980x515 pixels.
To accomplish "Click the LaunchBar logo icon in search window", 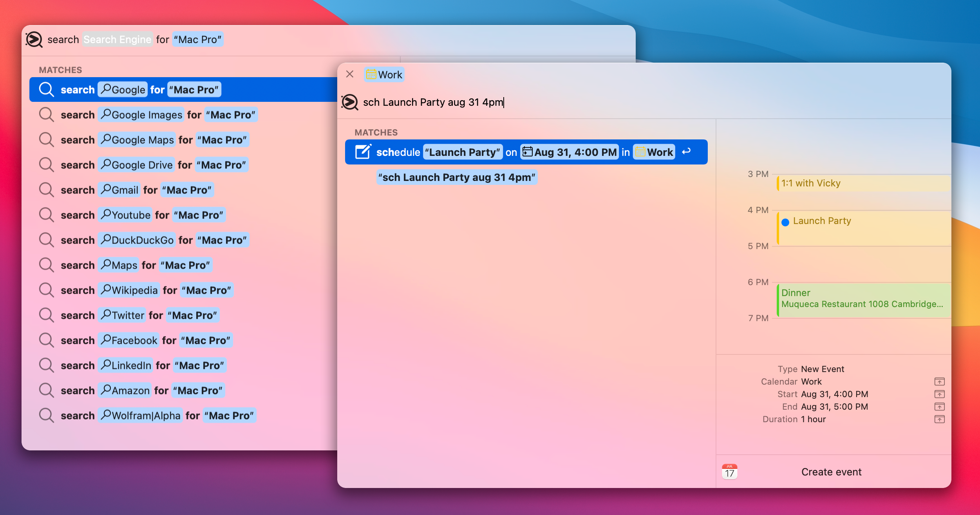I will 34,40.
